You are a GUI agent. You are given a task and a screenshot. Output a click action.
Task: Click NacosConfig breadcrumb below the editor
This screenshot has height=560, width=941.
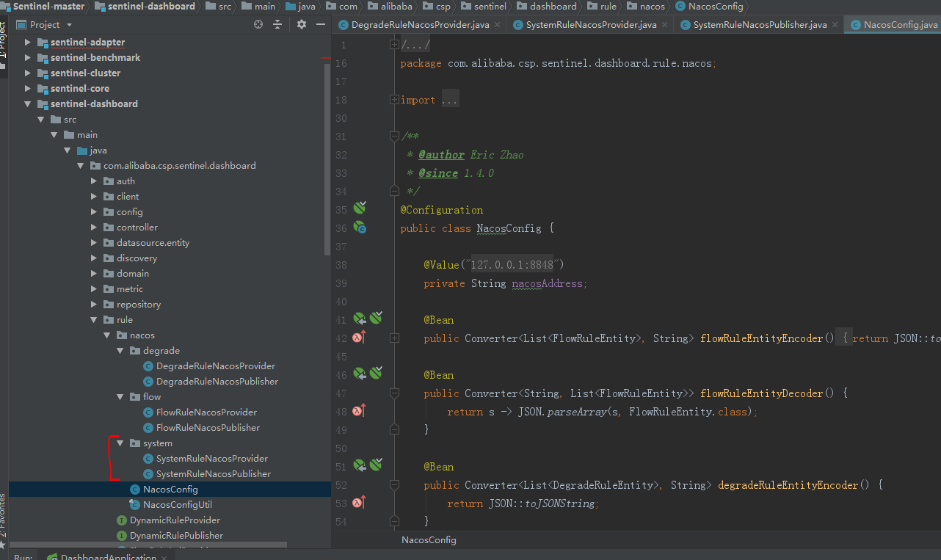tap(429, 540)
